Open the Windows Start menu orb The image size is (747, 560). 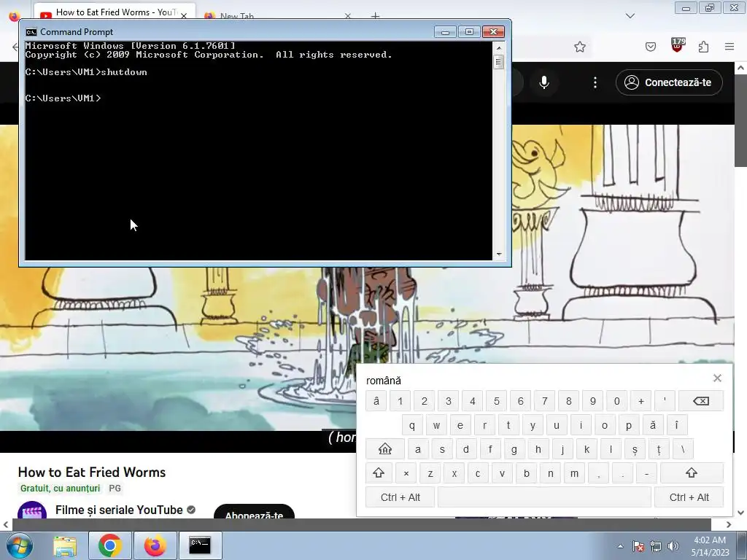tap(20, 545)
